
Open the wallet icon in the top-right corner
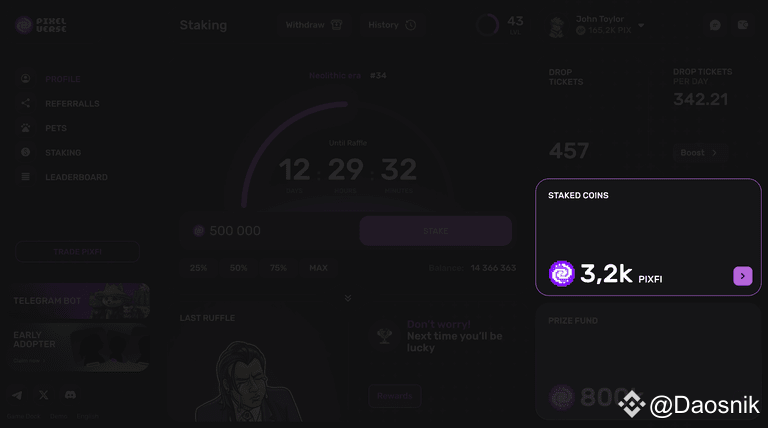[x=743, y=25]
